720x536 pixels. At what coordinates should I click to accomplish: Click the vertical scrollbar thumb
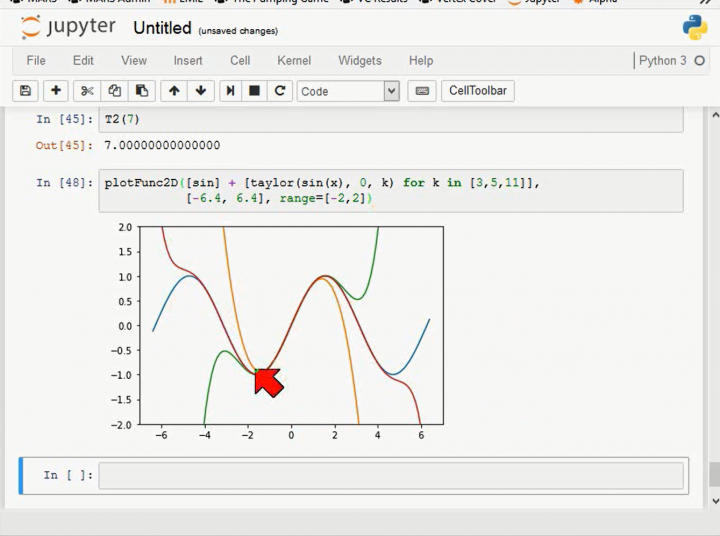point(714,474)
